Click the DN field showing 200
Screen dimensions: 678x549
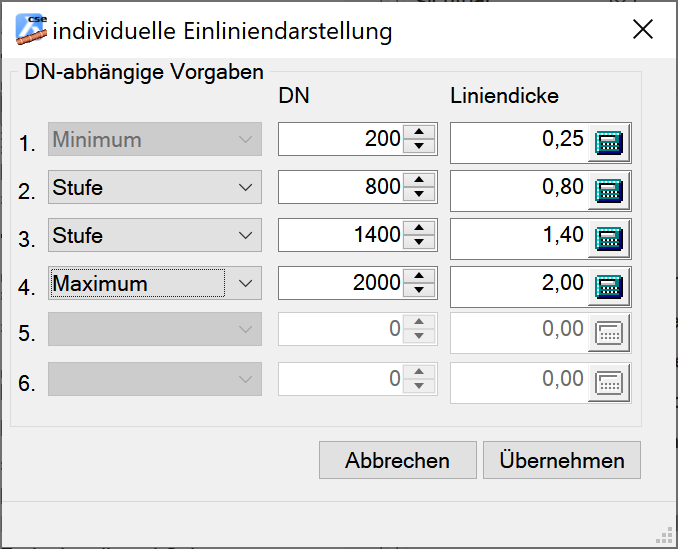pos(340,140)
